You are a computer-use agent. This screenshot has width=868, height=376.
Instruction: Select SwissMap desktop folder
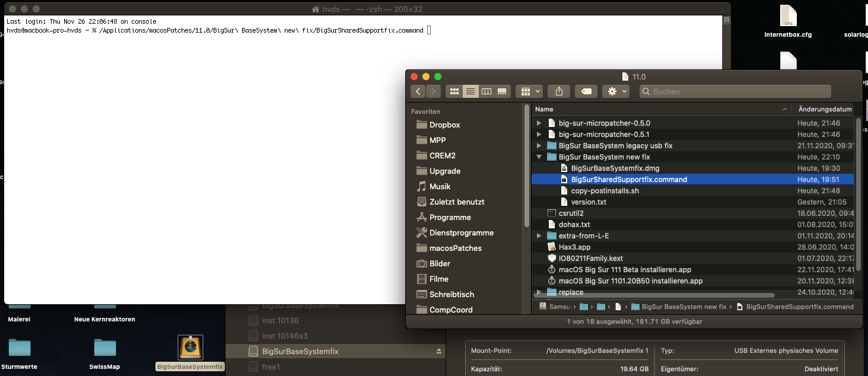point(105,355)
